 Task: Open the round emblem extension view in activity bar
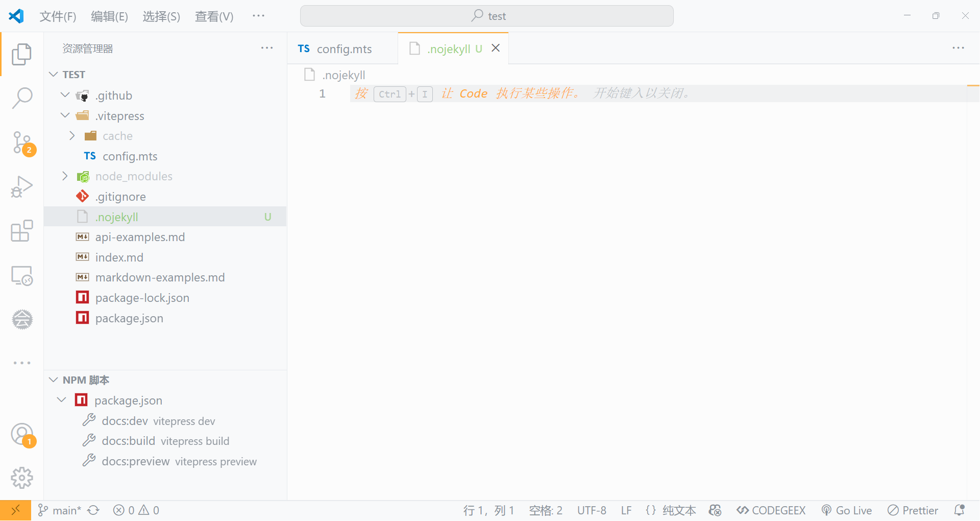pyautogui.click(x=22, y=319)
